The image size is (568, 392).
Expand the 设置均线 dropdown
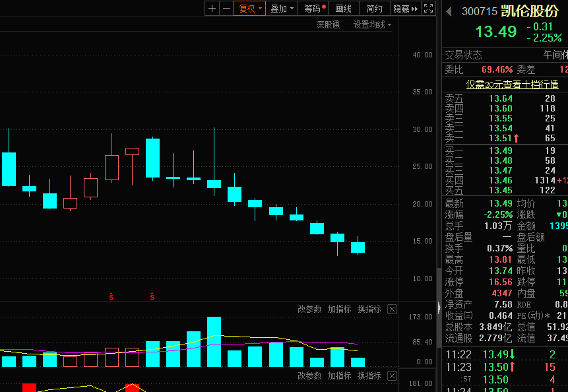(372, 24)
